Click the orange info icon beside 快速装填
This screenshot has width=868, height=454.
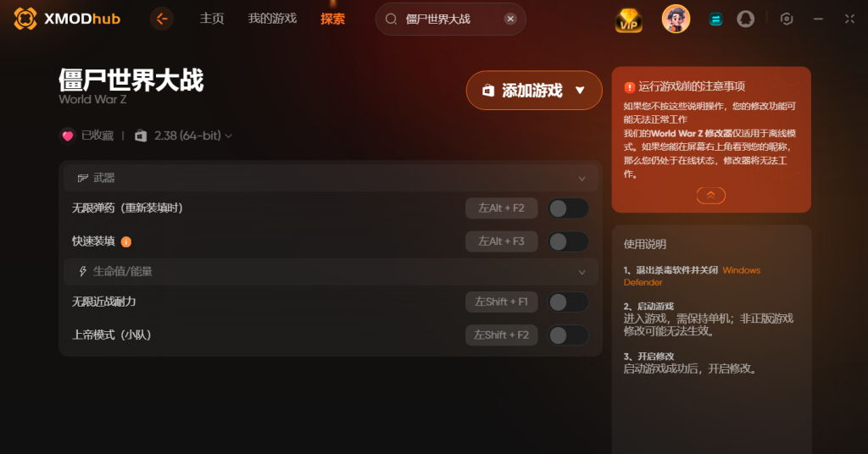pyautogui.click(x=126, y=241)
